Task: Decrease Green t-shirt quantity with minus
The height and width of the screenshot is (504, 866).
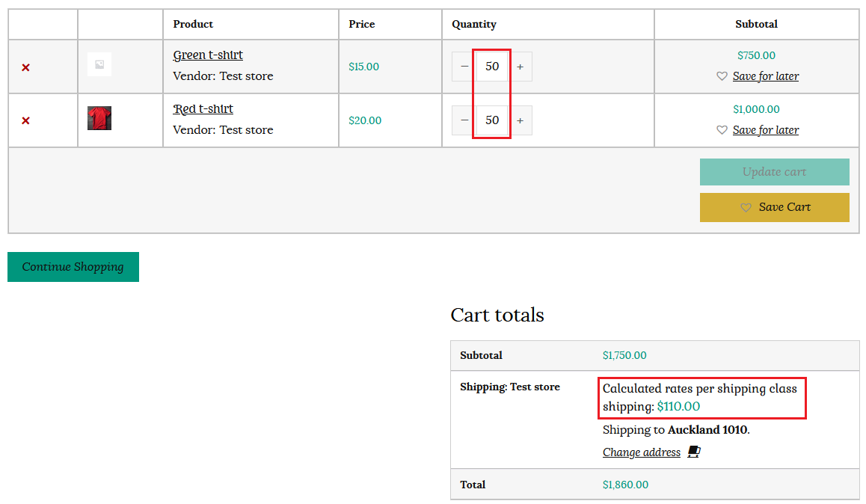Action: point(464,67)
